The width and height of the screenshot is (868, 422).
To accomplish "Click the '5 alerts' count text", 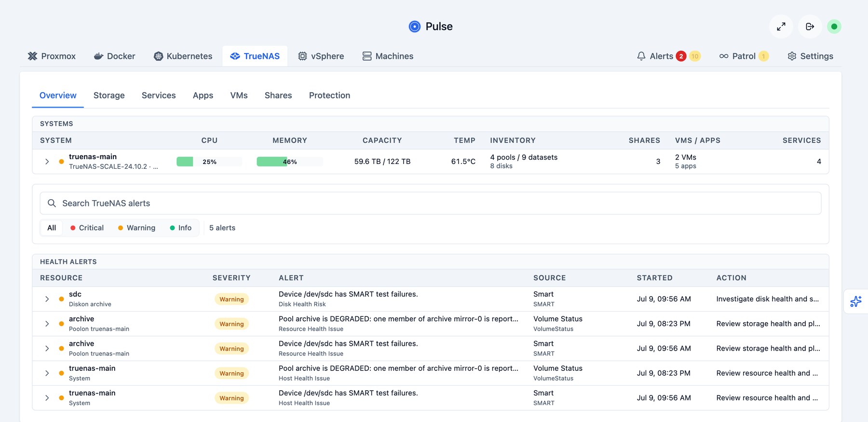I will click(x=222, y=228).
